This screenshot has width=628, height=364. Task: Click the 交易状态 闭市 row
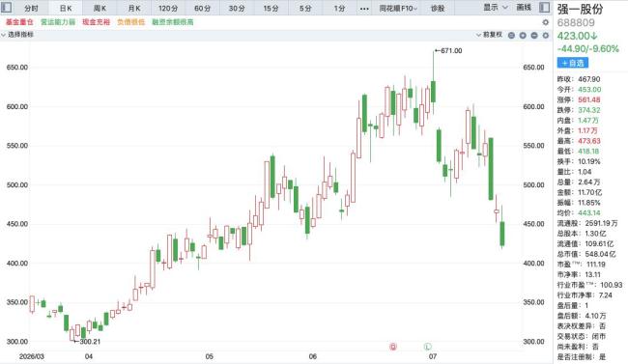pyautogui.click(x=582, y=336)
